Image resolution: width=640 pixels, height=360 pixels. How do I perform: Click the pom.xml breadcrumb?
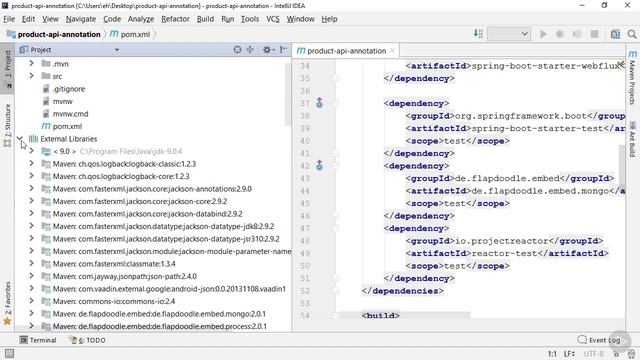tap(130, 34)
